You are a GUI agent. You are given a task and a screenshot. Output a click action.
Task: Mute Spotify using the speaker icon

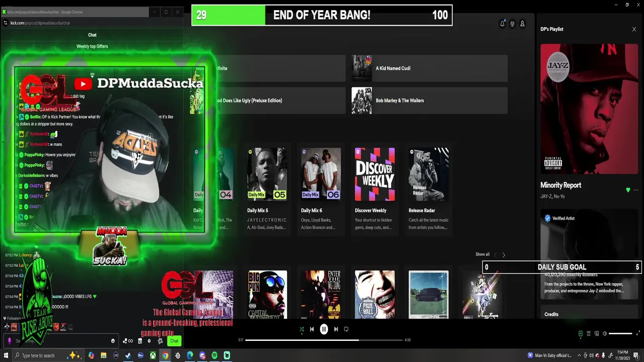coord(605,333)
